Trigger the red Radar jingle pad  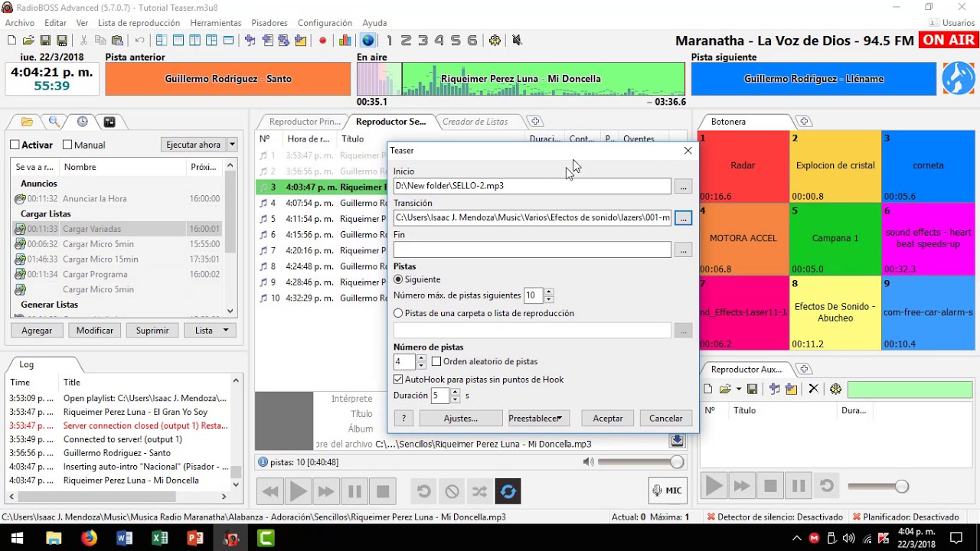(743, 166)
